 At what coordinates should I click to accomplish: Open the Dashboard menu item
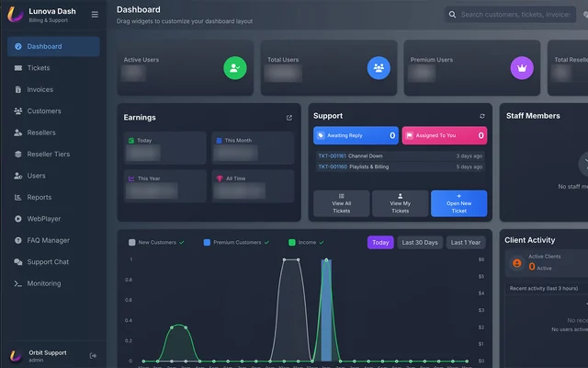[53, 47]
